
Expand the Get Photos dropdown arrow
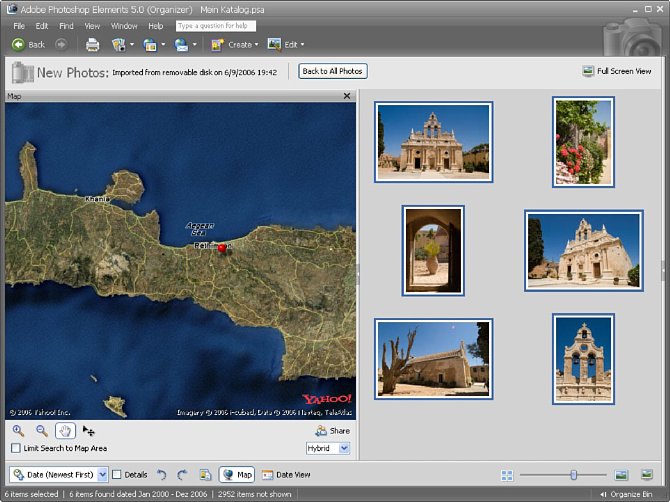pyautogui.click(x=132, y=44)
